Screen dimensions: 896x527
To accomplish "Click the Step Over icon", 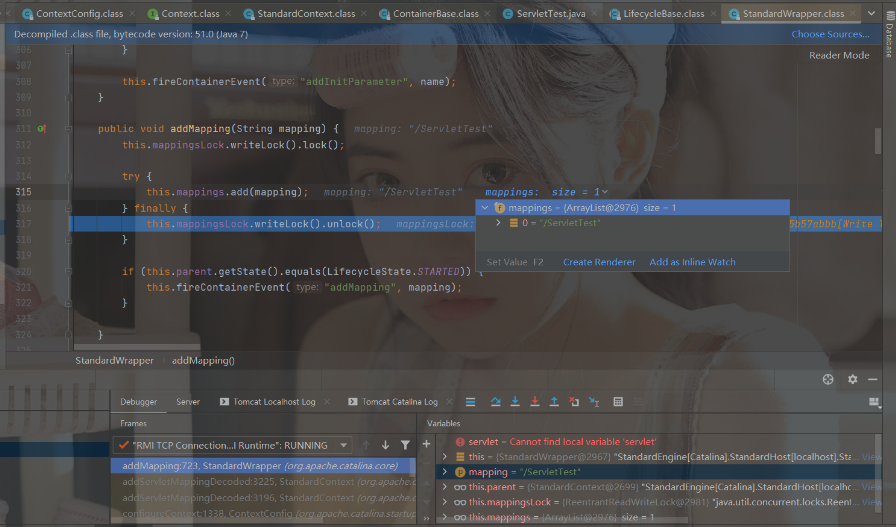I will click(x=495, y=402).
